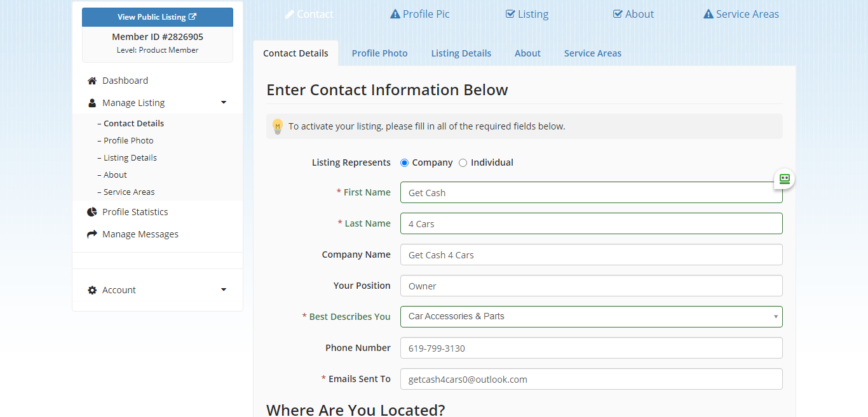Select the Company radio button
Screen dimensions: 868x417
pos(405,163)
